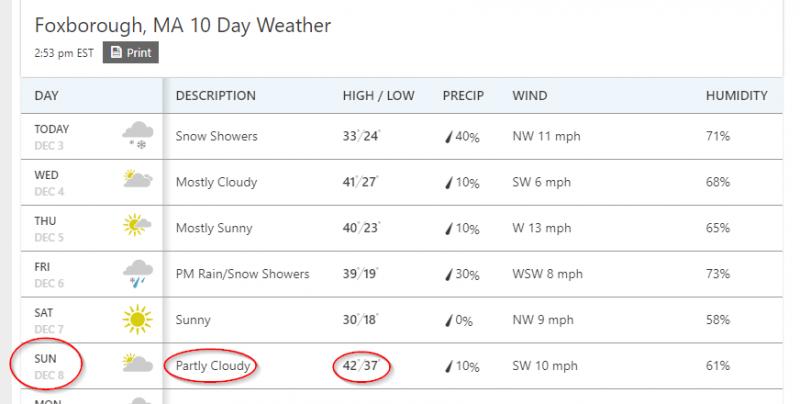
Task: Click the WIND column header
Action: (530, 95)
